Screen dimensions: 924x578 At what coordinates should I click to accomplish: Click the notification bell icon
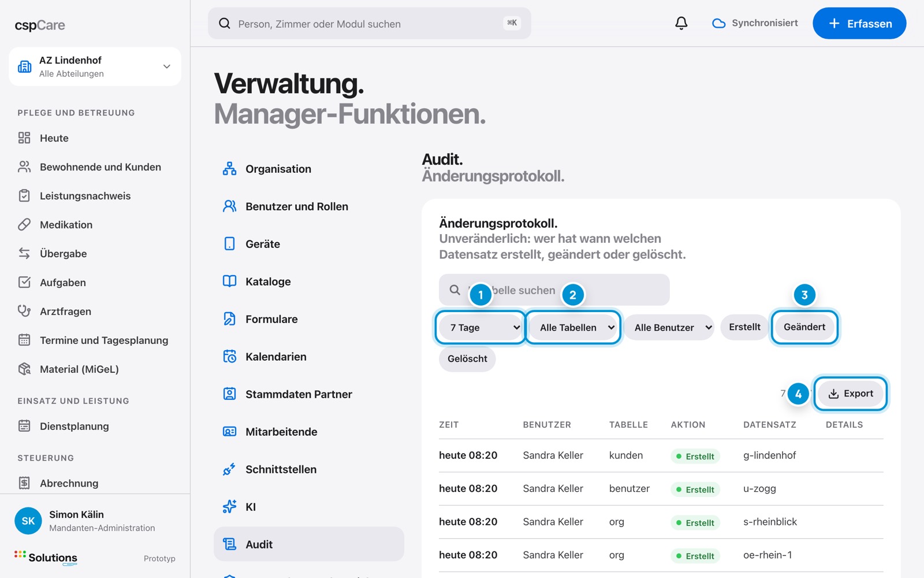(x=681, y=23)
